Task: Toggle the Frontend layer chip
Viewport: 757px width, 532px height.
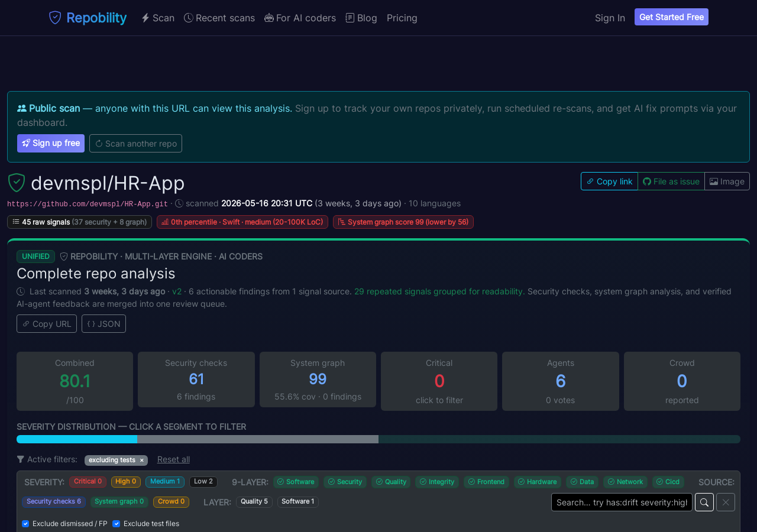Action: (486, 482)
